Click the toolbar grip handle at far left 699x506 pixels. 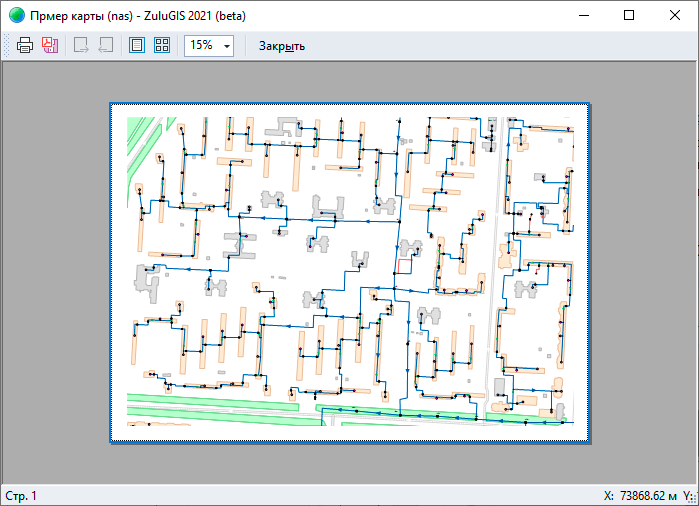(x=7, y=46)
